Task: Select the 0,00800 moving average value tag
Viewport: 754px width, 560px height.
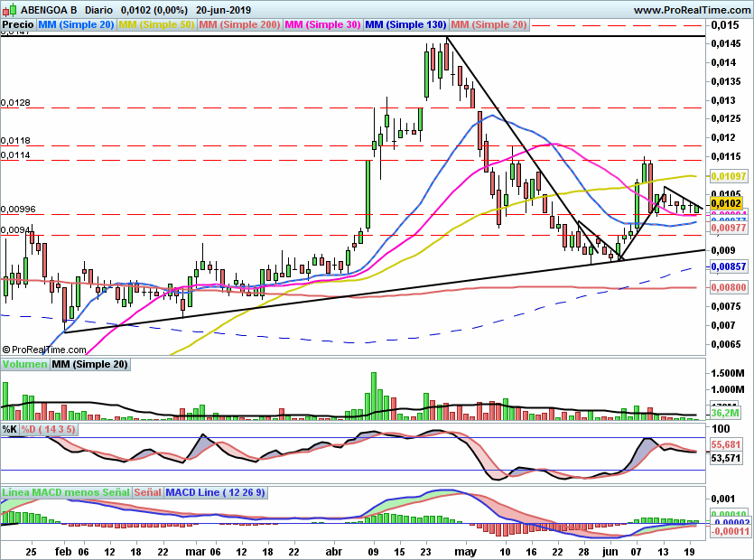Action: pos(729,287)
